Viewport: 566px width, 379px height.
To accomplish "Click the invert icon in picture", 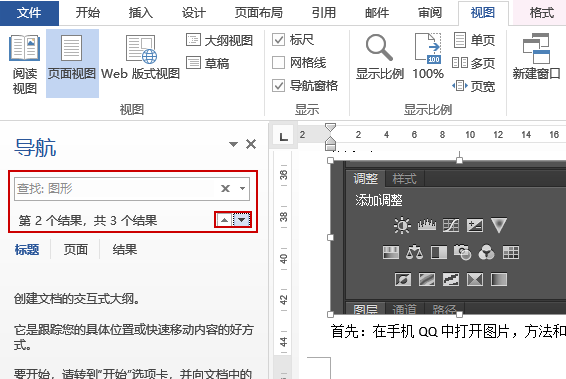I will tap(402, 279).
